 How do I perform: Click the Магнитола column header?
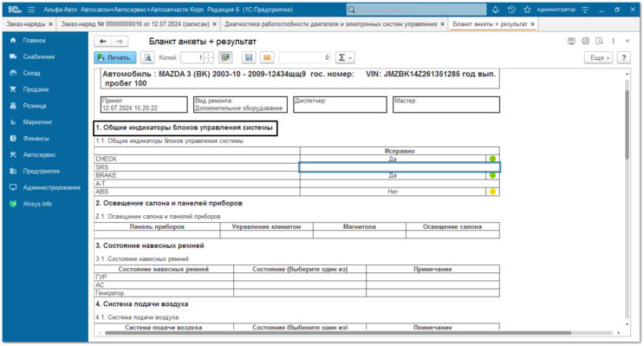coord(360,226)
